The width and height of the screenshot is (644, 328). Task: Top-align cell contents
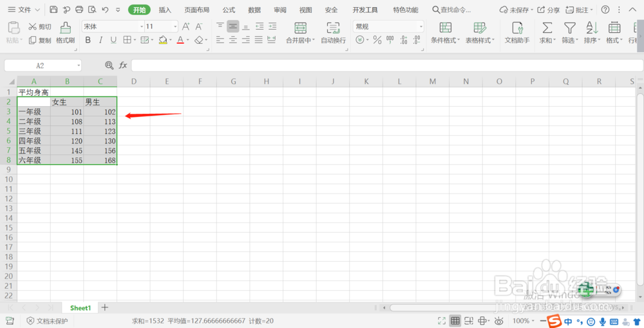tap(220, 26)
